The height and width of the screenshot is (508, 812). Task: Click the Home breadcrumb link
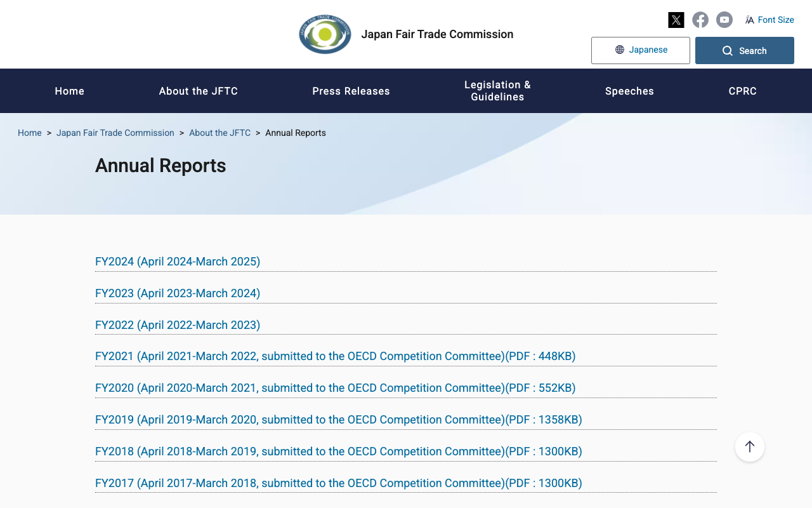pyautogui.click(x=30, y=133)
